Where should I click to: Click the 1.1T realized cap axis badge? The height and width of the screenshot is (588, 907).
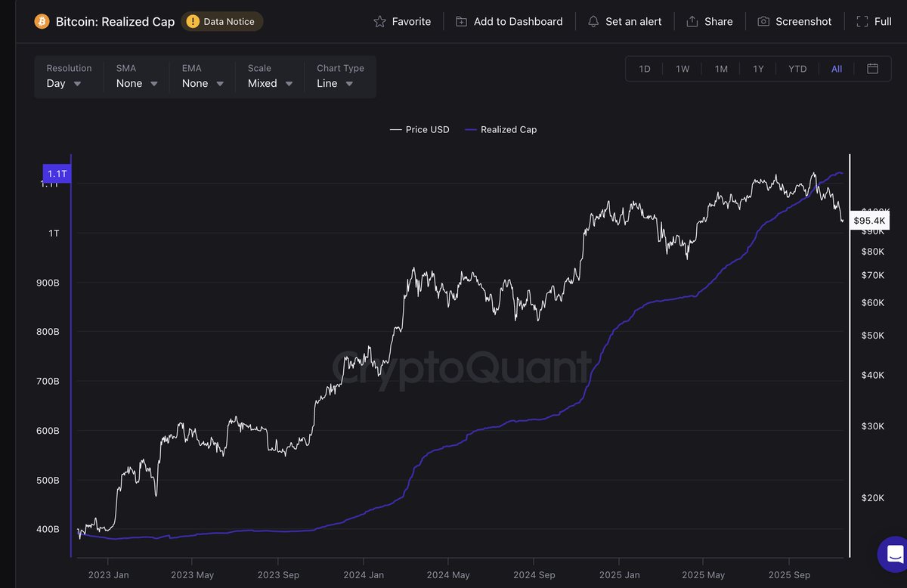tap(57, 174)
